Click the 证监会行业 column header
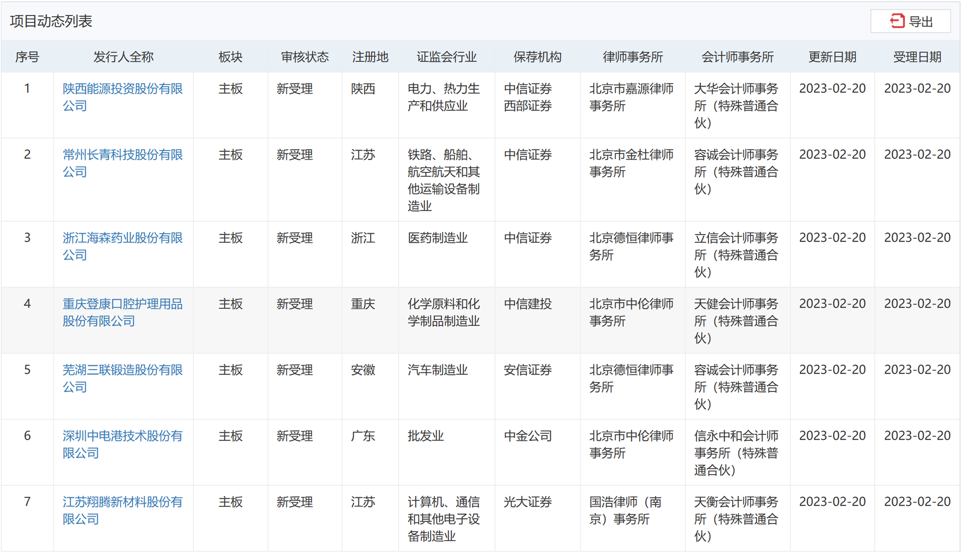Viewport: 976px width, 560px height. 446,57
